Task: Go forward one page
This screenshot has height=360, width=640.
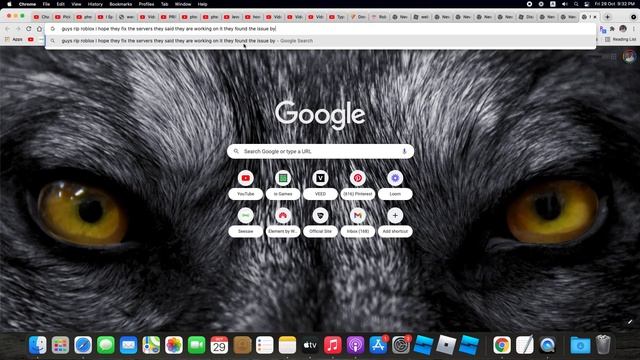Action: pos(18,29)
